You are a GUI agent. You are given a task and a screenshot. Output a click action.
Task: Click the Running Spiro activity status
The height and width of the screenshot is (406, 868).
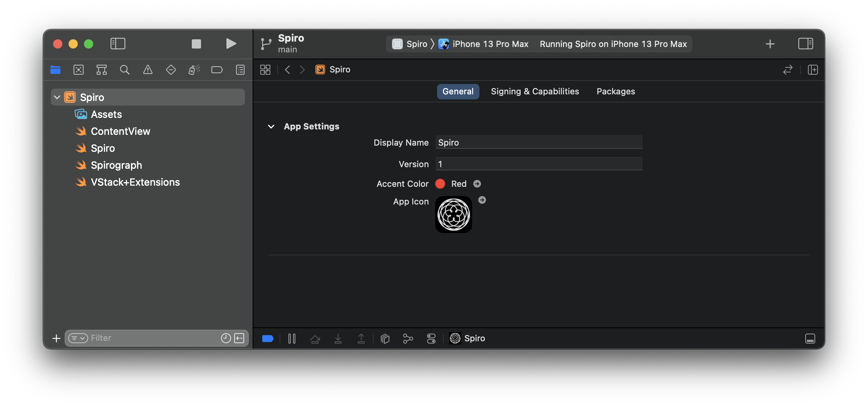613,44
